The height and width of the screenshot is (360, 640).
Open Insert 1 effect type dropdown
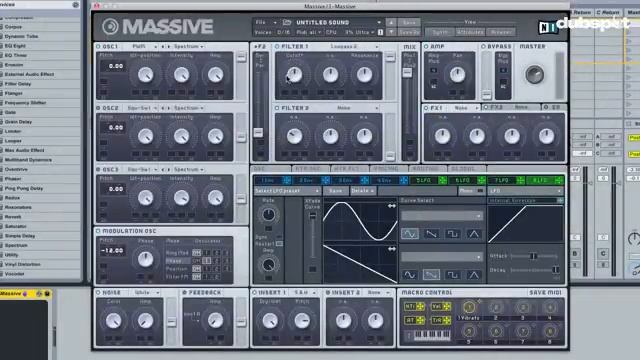point(304,293)
